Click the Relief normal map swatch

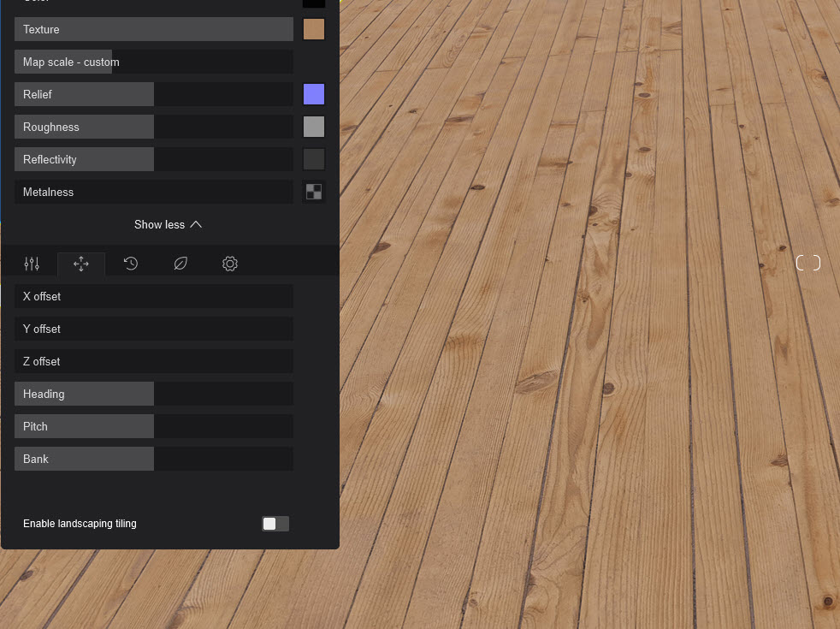tap(314, 94)
